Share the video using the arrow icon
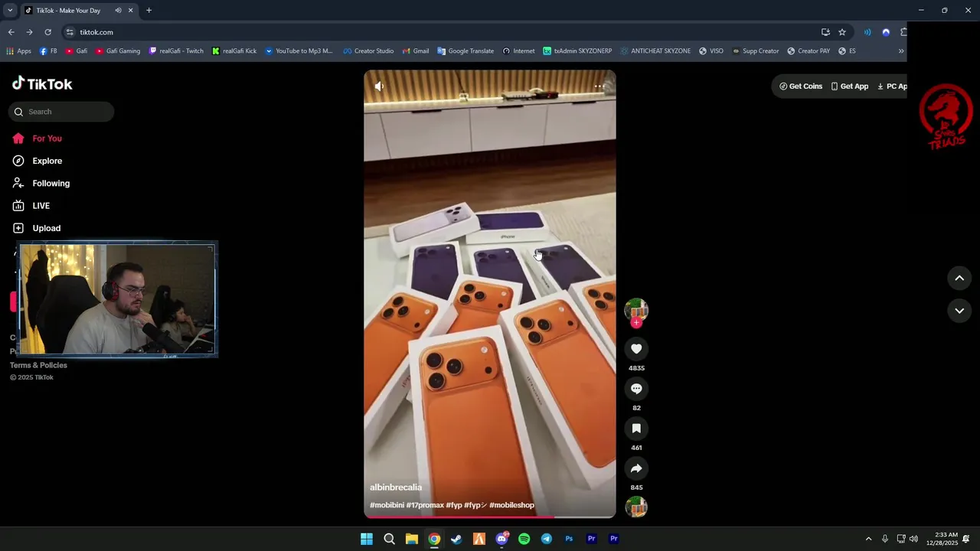Image resolution: width=980 pixels, height=551 pixels. 636,468
